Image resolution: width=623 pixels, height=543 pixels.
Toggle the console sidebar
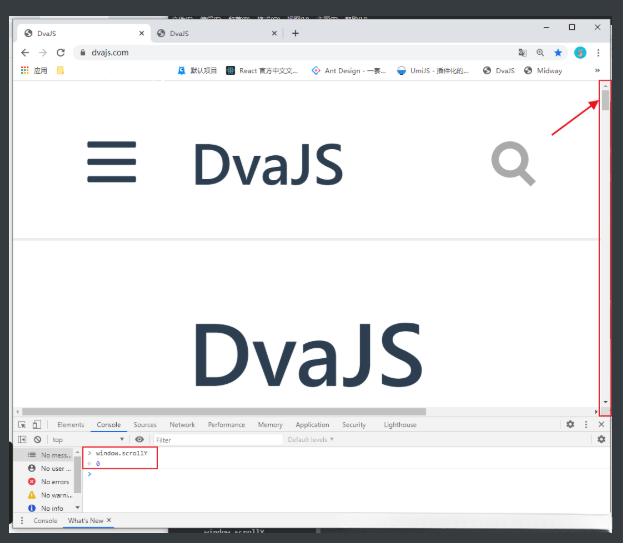(x=22, y=439)
